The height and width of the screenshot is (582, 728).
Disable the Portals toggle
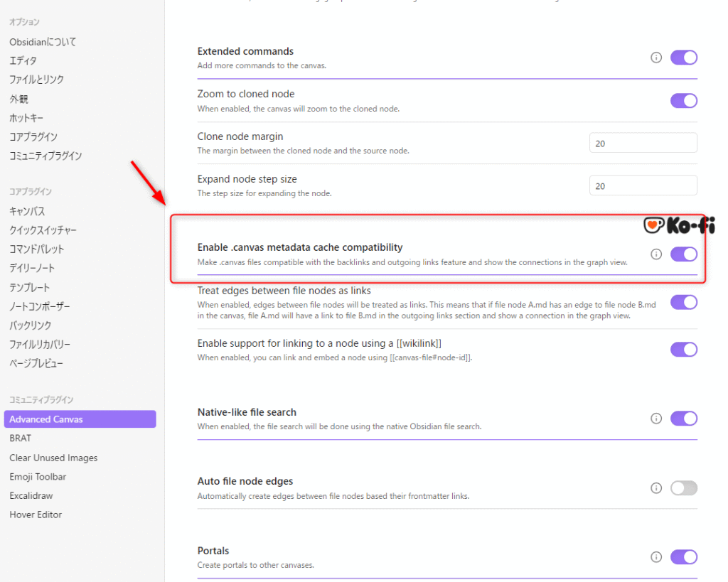pos(683,556)
